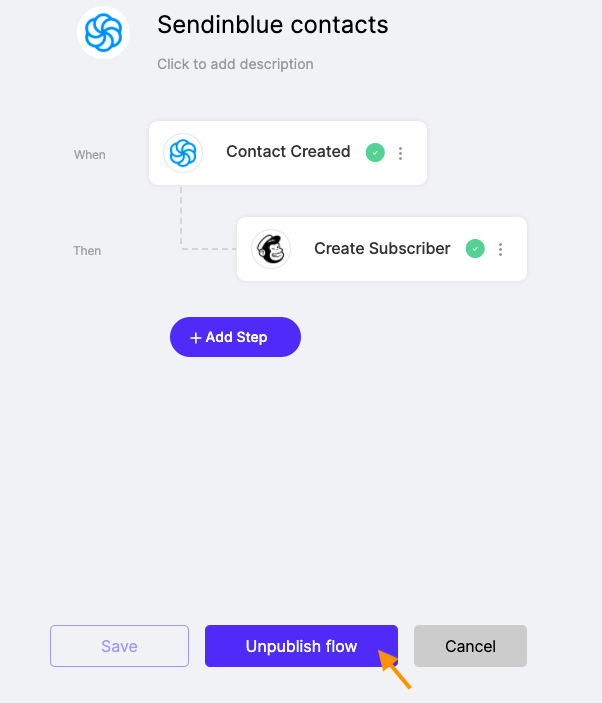Edit the flow title Sendinblue contacts

coord(273,25)
